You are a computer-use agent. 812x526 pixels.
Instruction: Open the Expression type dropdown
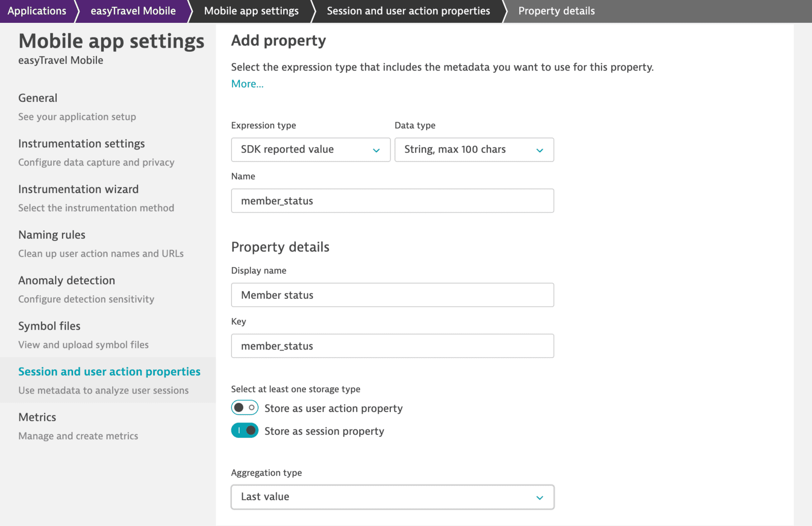(310, 150)
